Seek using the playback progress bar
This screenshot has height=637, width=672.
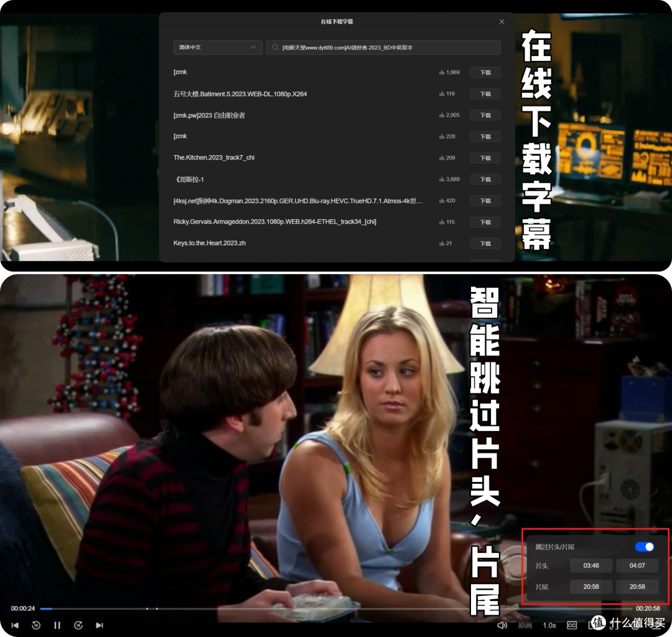click(x=336, y=608)
